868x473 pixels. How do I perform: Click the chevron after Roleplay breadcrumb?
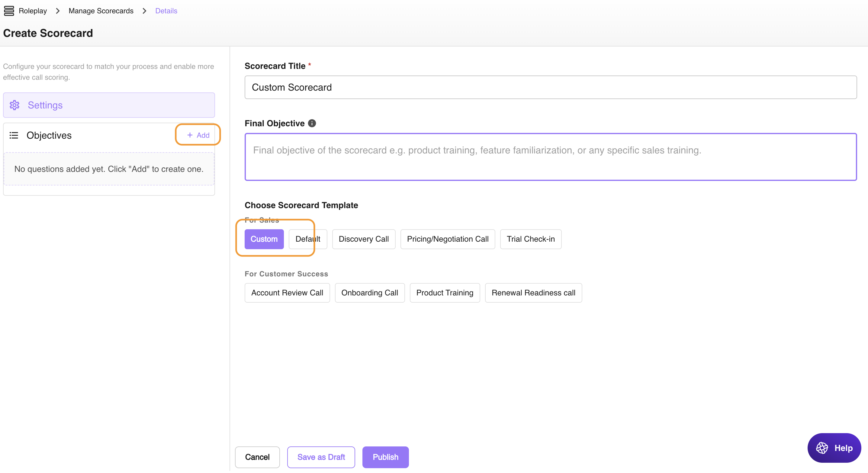point(58,11)
